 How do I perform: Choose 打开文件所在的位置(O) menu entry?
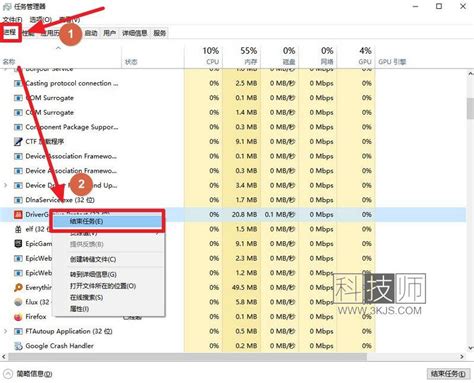(103, 286)
